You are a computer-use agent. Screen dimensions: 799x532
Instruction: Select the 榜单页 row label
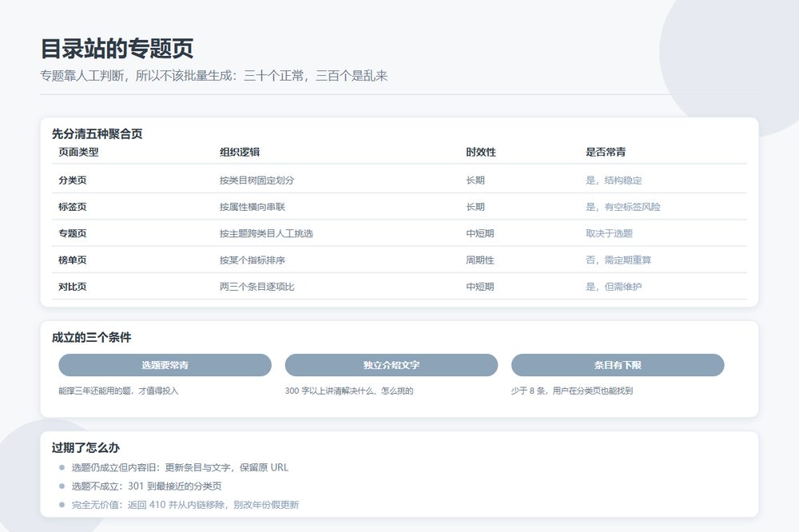coord(73,260)
